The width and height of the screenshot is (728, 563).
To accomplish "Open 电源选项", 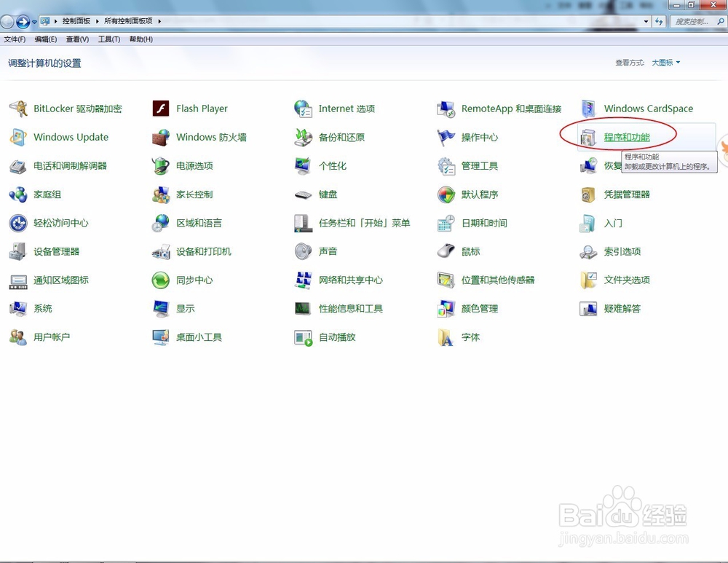I will pos(196,165).
